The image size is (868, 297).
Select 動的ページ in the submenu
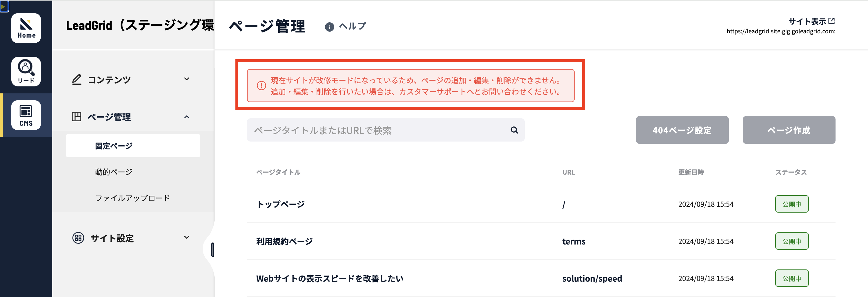[x=114, y=172]
